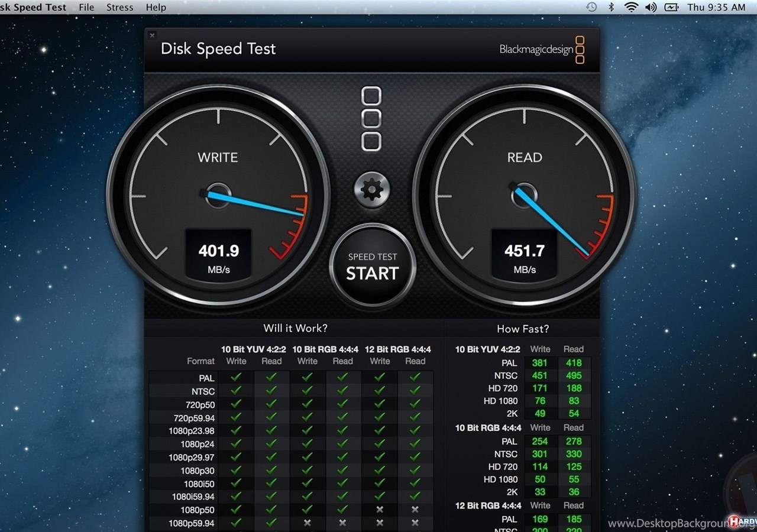
Task: Open the Help menu
Action: pyautogui.click(x=156, y=7)
